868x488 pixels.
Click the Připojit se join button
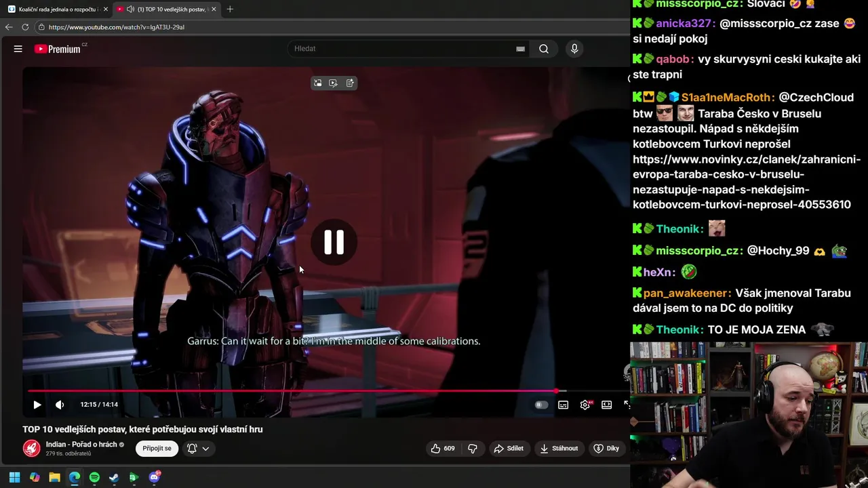157,448
